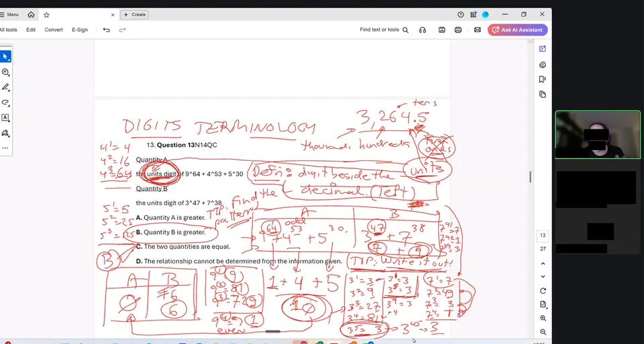
Task: Zoom out of the document
Action: point(543,332)
